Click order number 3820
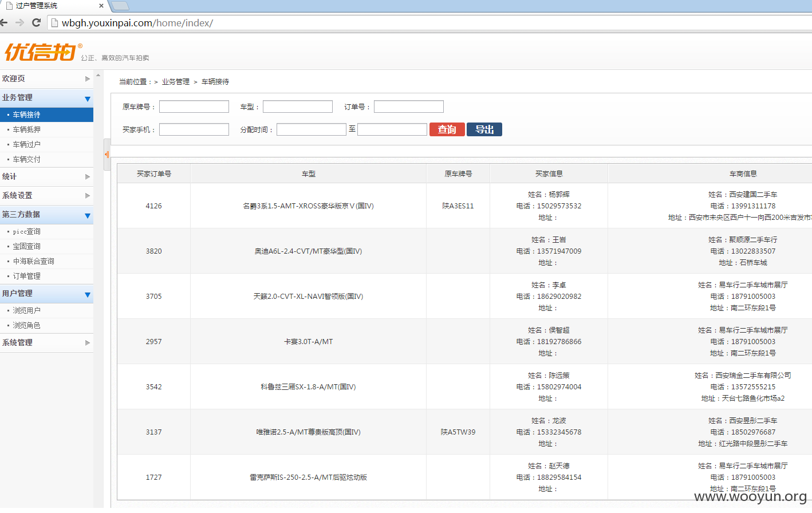Screen dimensions: 812x513 [154, 251]
